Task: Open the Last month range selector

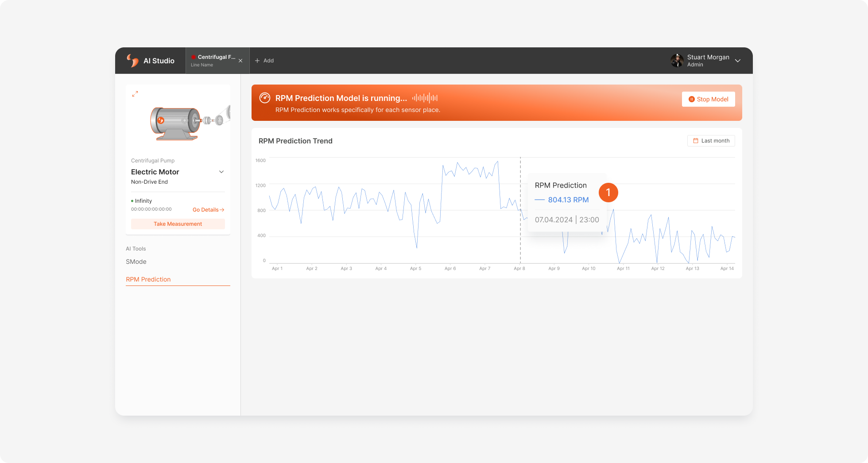Action: [711, 141]
